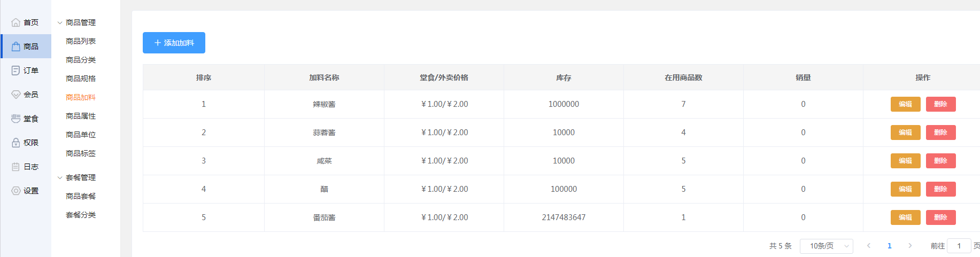The height and width of the screenshot is (257, 980).
Task: Open the 日志 log icon
Action: pos(16,167)
